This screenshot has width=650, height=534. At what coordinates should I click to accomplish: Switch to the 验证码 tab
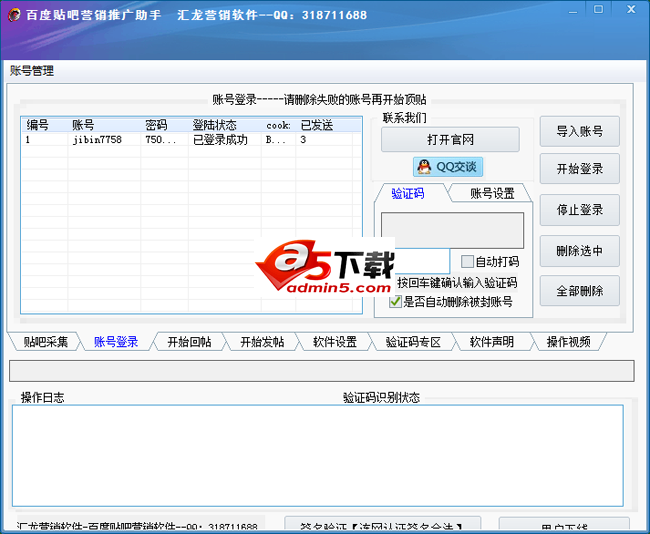coord(407,194)
